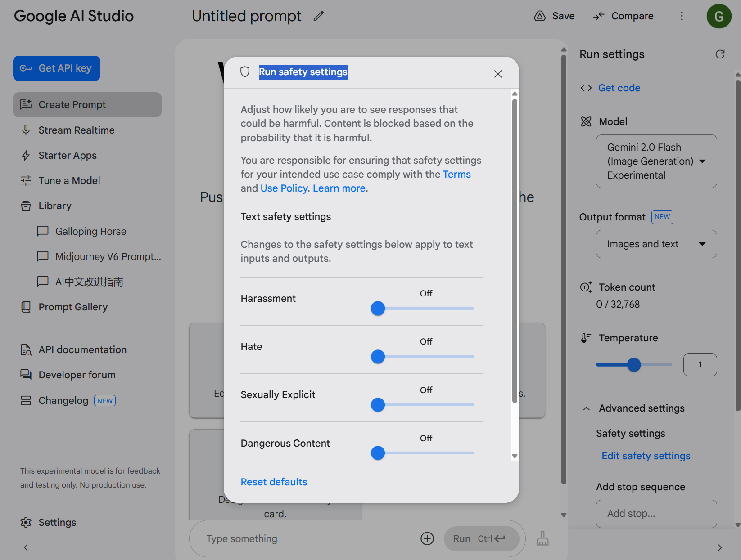Click the Hate safety slider handle
741x560 pixels.
(x=378, y=357)
